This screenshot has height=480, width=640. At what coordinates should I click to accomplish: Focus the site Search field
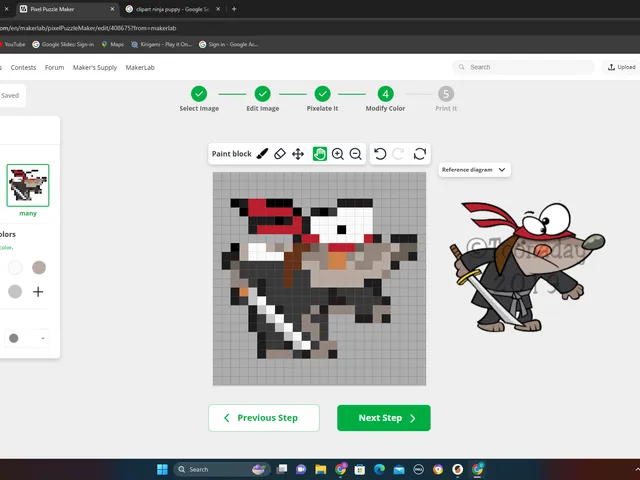524,67
